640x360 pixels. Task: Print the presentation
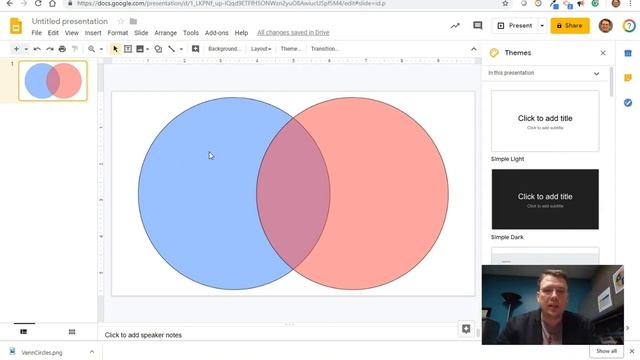point(62,49)
